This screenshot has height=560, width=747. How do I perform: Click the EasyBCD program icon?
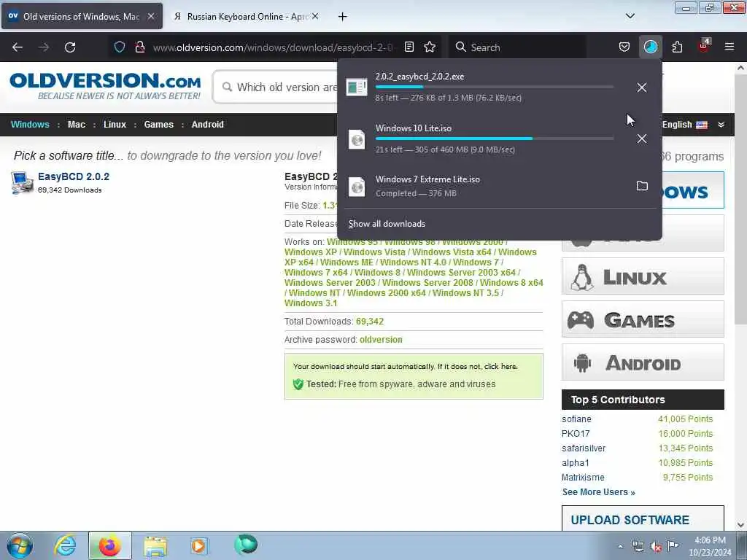[22, 183]
